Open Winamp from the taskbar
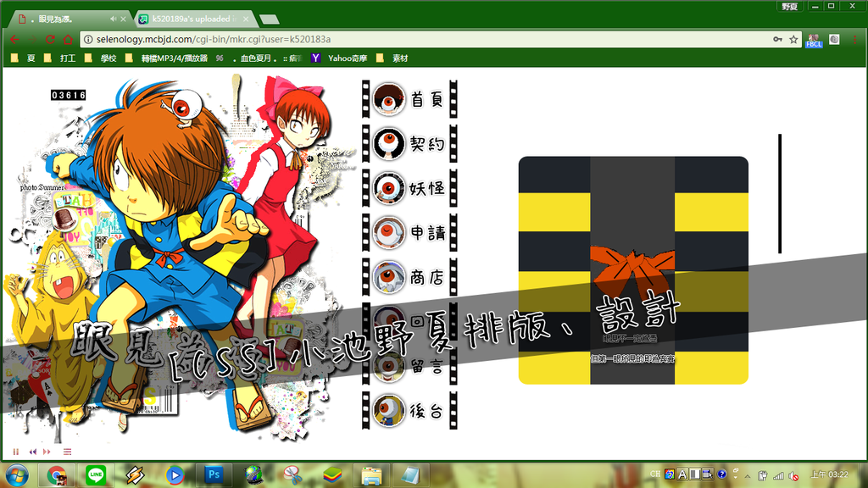This screenshot has height=488, width=868. click(135, 475)
